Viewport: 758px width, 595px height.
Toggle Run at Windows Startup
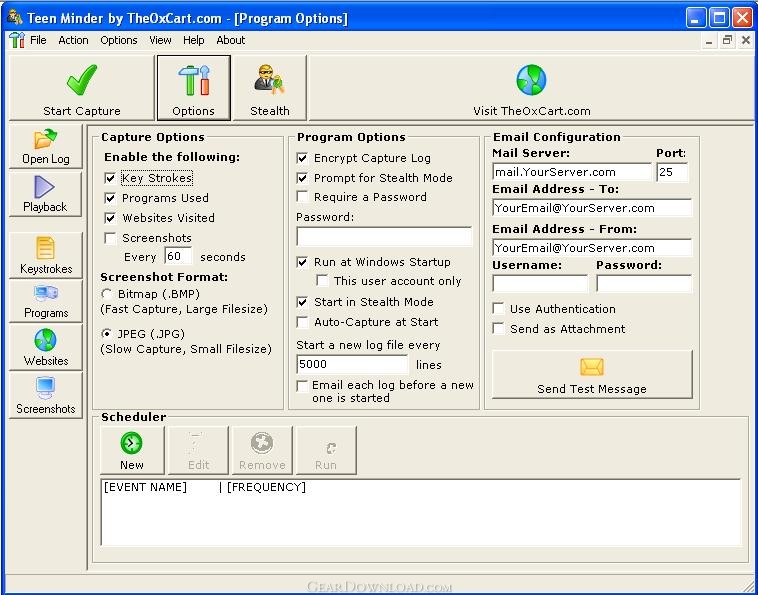point(303,262)
